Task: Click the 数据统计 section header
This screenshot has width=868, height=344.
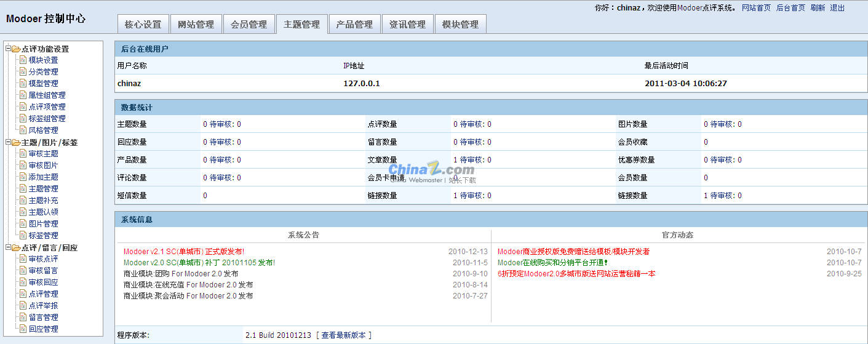Action: pyautogui.click(x=491, y=108)
